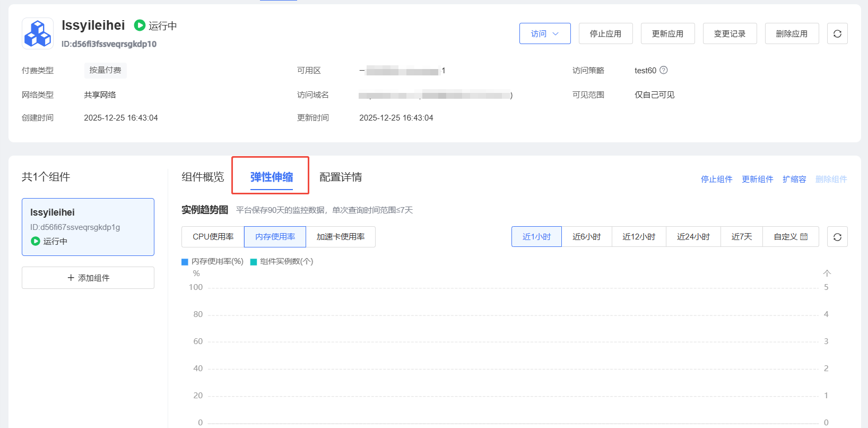
Task: Open the 访问 dropdown menu
Action: (545, 33)
